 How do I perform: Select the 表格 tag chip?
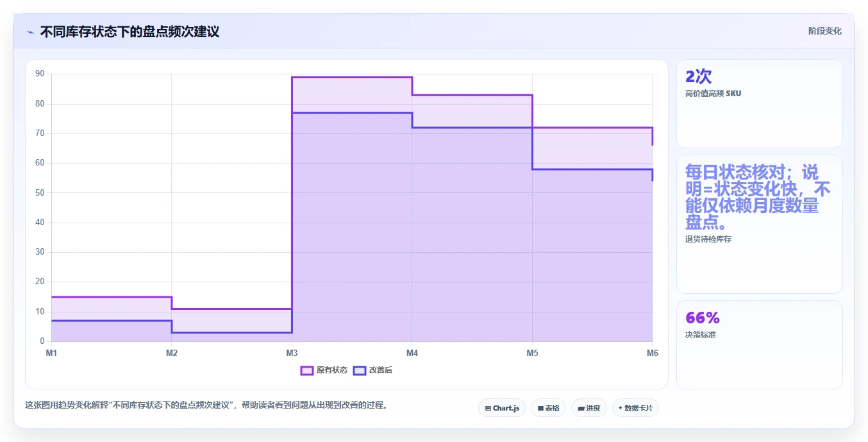click(548, 408)
